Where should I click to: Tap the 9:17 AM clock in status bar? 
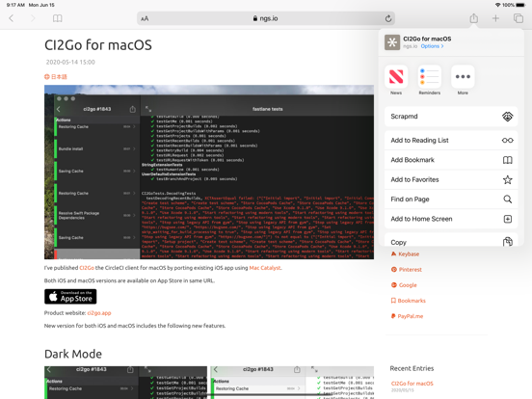(16, 5)
